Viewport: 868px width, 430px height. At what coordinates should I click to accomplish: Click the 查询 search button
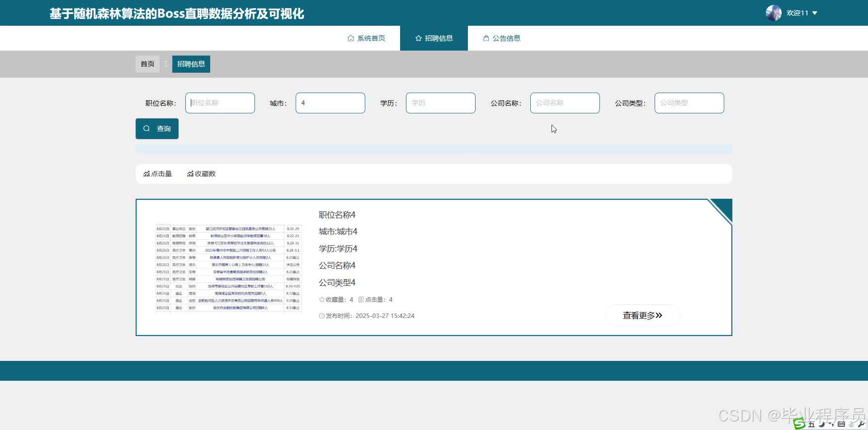157,129
